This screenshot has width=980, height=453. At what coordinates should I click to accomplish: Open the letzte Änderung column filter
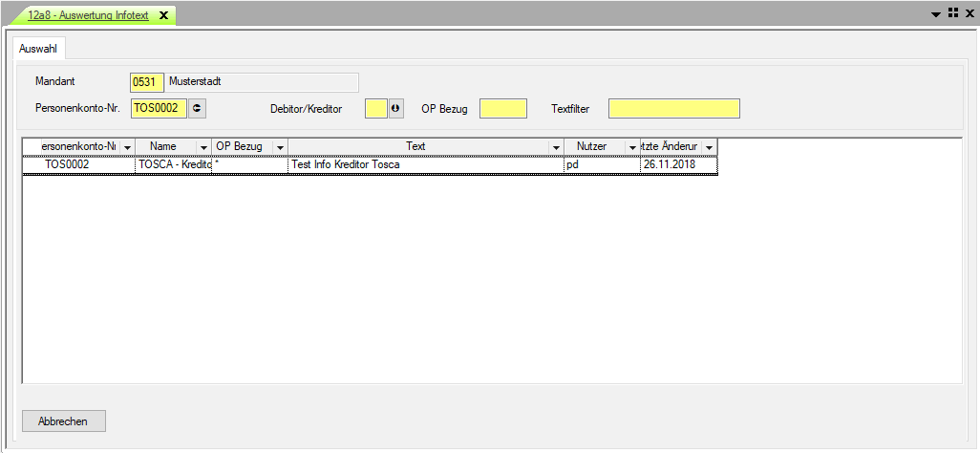pyautogui.click(x=709, y=147)
